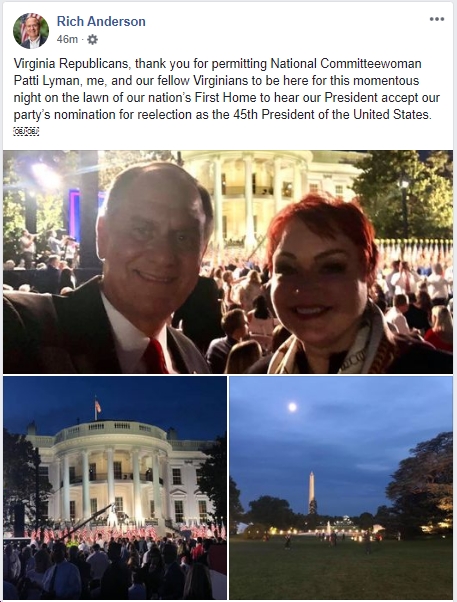Open the post via 46m timestamp

click(x=67, y=39)
